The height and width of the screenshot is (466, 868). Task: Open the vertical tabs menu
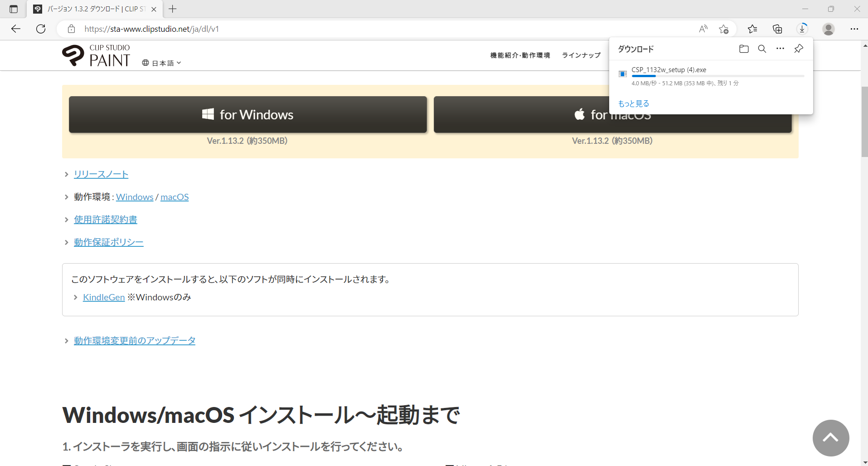pyautogui.click(x=14, y=9)
